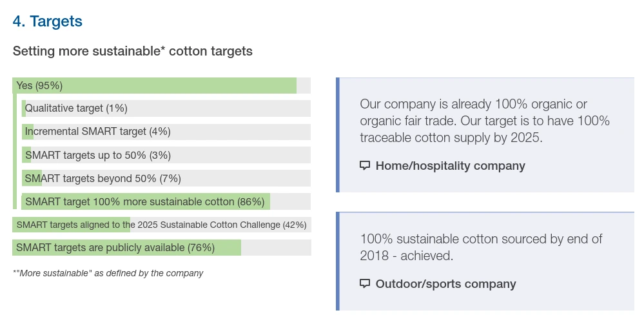Click the speech bubble icon beside Home/hospitality company
The height and width of the screenshot is (326, 644).
pyautogui.click(x=365, y=165)
